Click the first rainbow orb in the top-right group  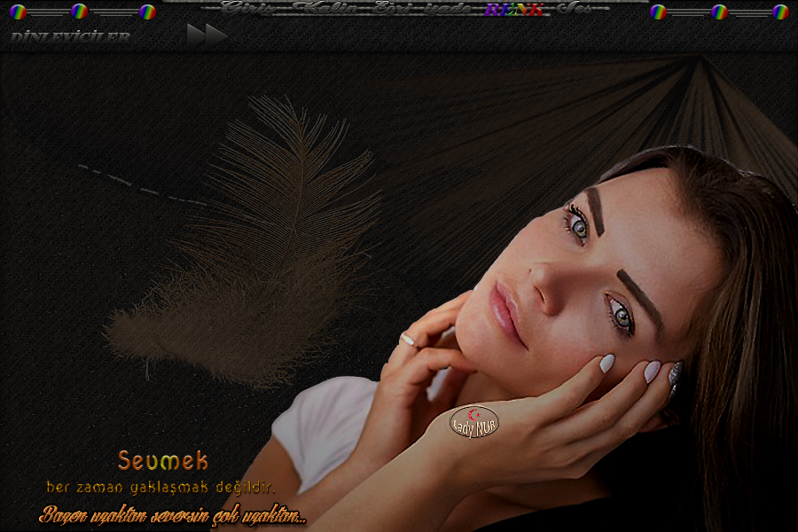[658, 12]
